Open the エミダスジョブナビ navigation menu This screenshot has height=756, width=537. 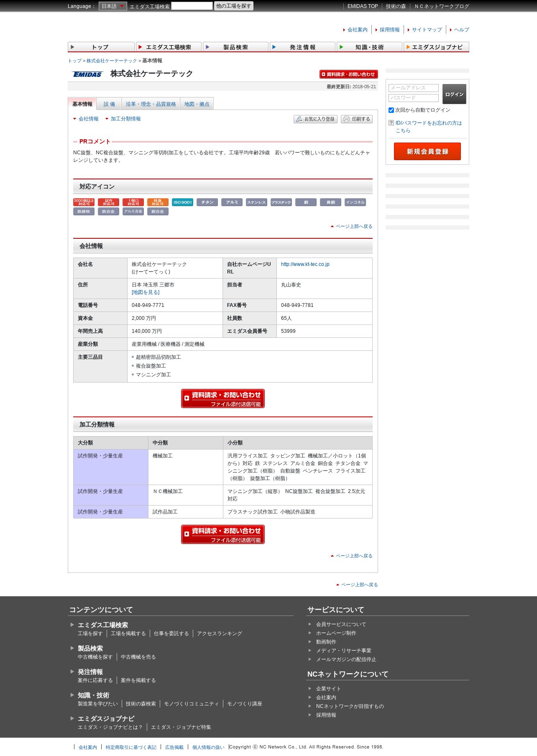pos(436,47)
